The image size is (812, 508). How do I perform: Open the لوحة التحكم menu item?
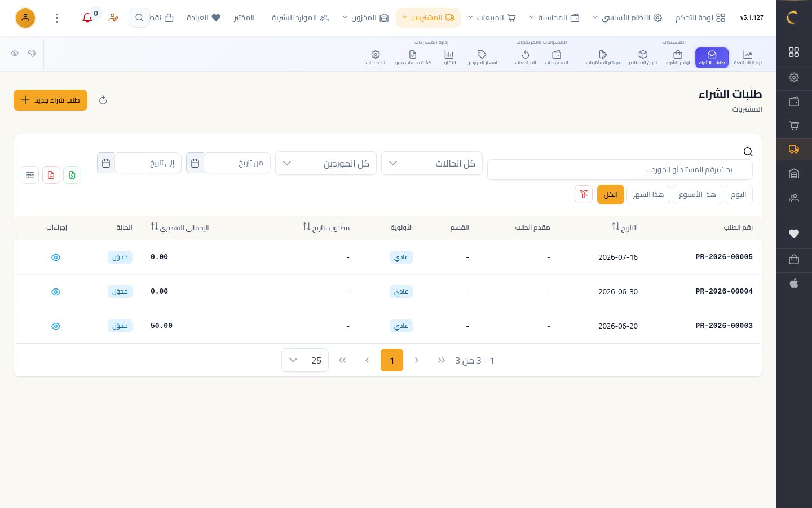click(x=700, y=18)
